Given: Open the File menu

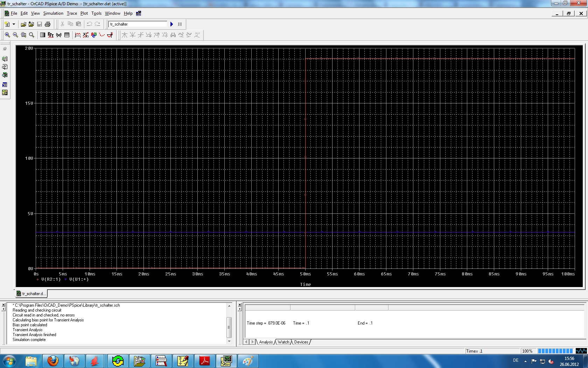Looking at the screenshot, I should 14,13.
